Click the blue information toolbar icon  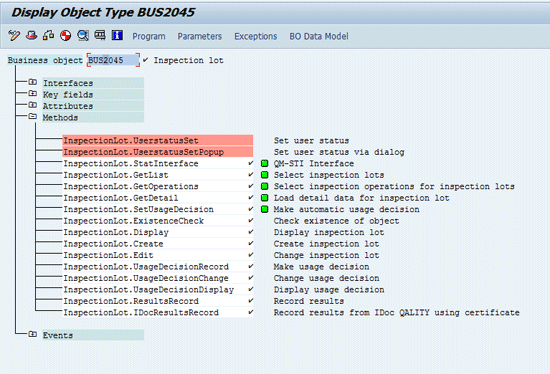(117, 35)
